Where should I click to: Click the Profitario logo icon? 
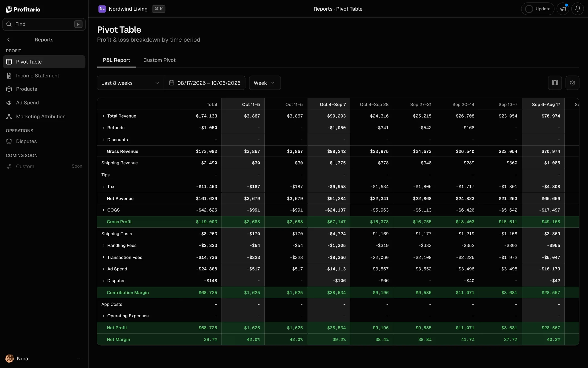pyautogui.click(x=9, y=9)
